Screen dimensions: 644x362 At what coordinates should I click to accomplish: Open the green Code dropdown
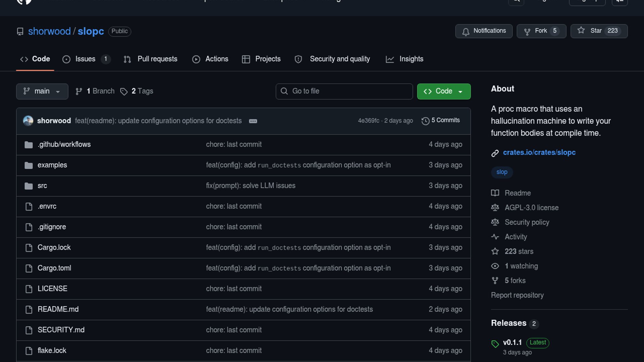pyautogui.click(x=443, y=91)
